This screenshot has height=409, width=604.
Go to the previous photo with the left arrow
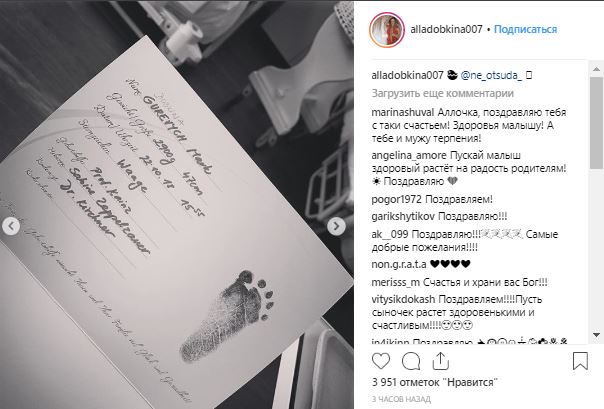(x=11, y=226)
